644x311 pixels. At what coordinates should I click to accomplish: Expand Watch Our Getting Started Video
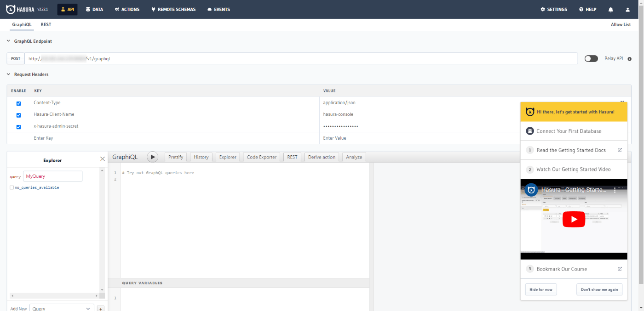574,170
